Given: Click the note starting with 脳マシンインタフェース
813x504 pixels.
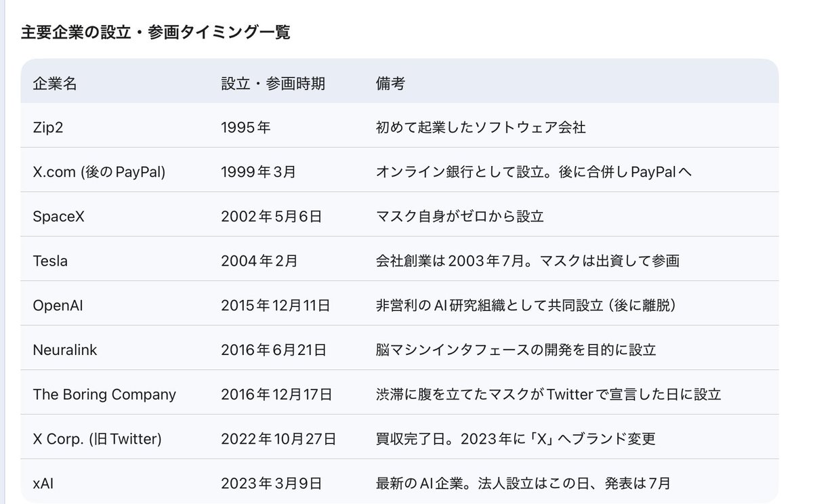Looking at the screenshot, I should coord(516,350).
